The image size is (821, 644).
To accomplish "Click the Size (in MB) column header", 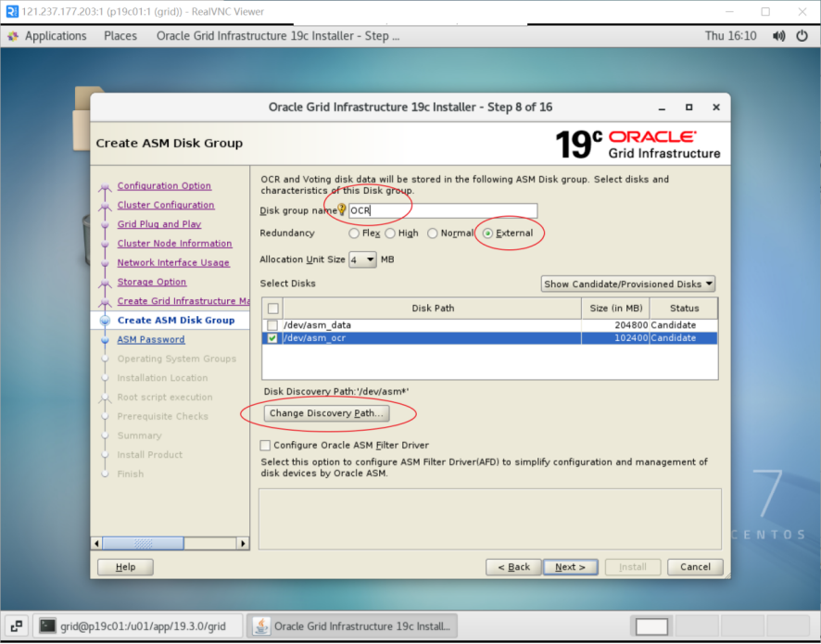I will pyautogui.click(x=615, y=309).
